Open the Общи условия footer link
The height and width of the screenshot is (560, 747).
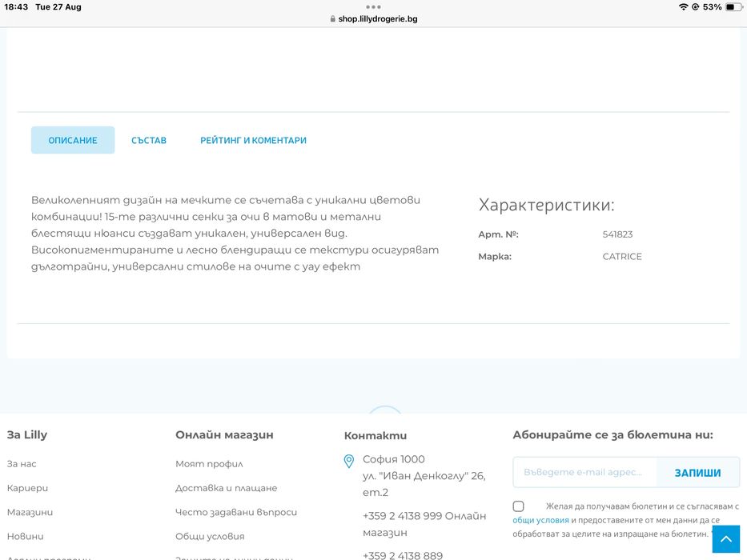pyautogui.click(x=210, y=536)
